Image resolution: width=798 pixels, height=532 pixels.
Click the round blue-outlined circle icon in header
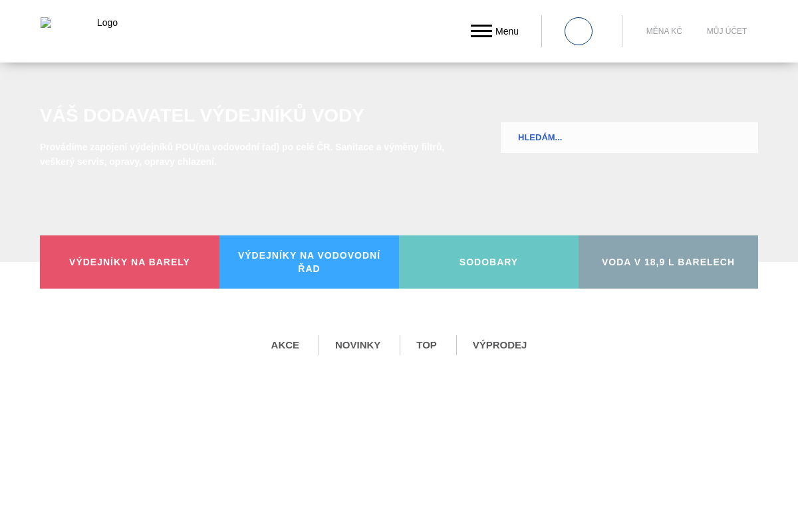(578, 31)
